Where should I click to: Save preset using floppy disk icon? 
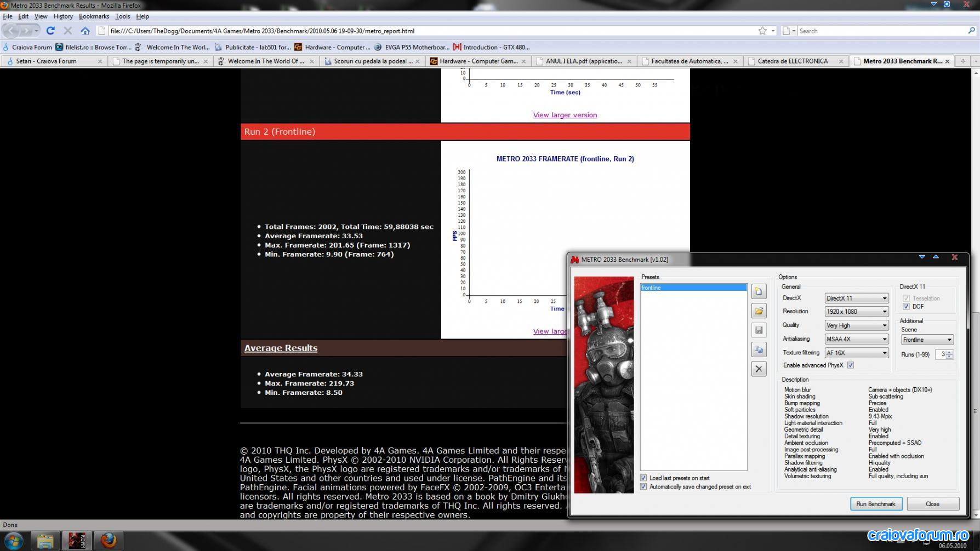[x=759, y=330]
